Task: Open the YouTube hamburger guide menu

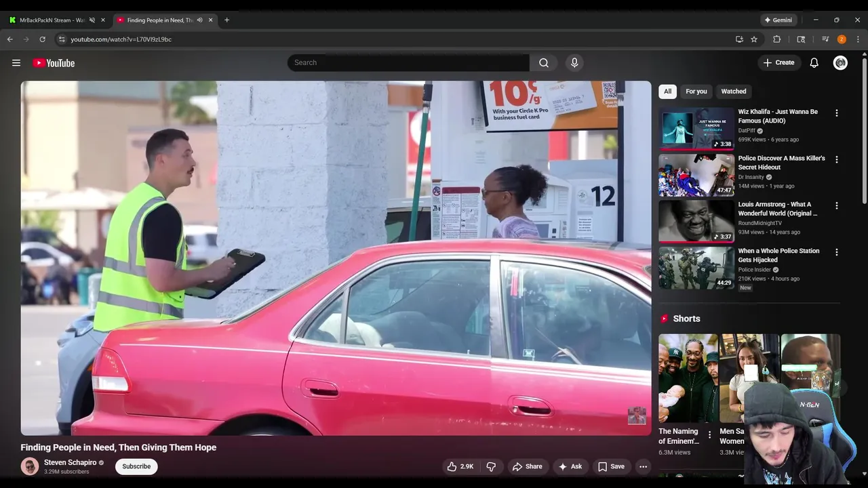Action: (16, 63)
